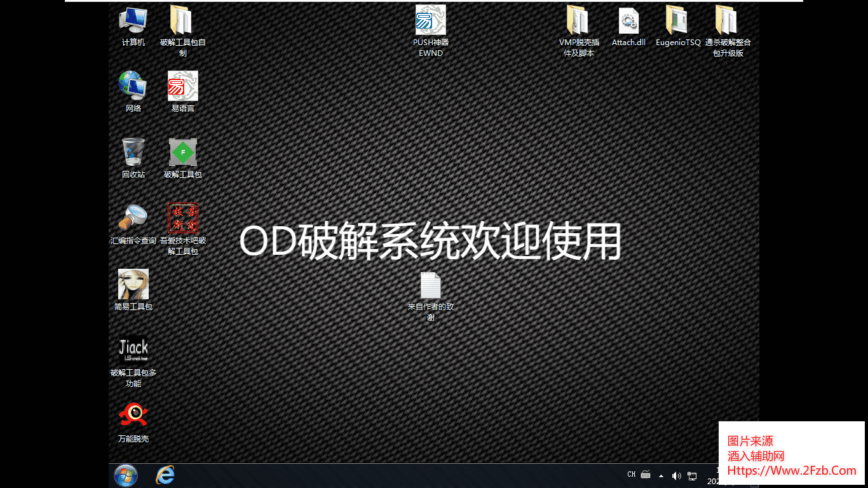Launch 吾爱技术吧破解工具包
868x488 pixels.
pyautogui.click(x=182, y=219)
